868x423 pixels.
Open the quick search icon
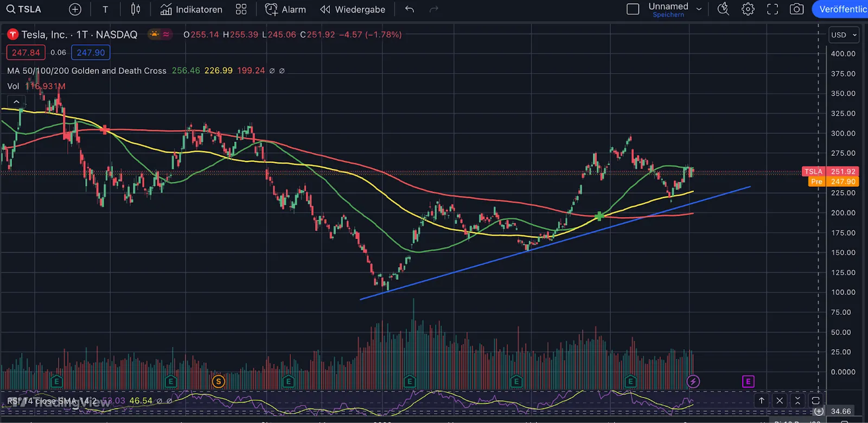click(x=723, y=9)
